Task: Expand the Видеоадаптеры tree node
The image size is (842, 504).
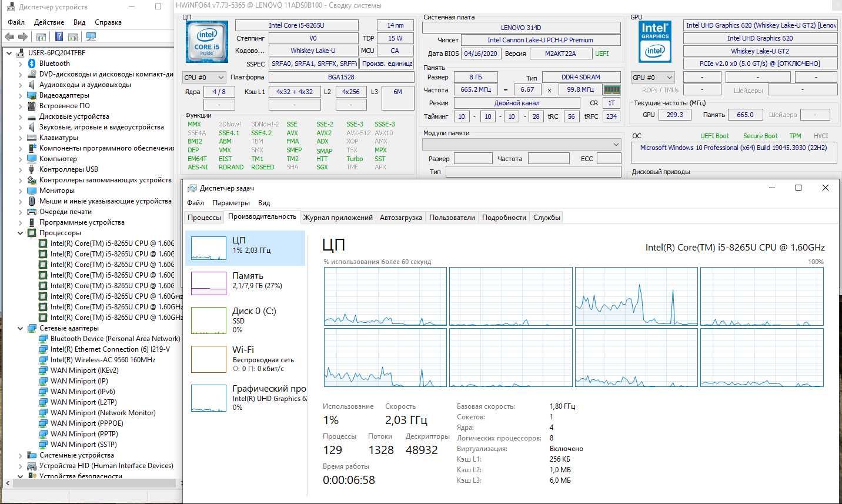Action: pos(21,95)
